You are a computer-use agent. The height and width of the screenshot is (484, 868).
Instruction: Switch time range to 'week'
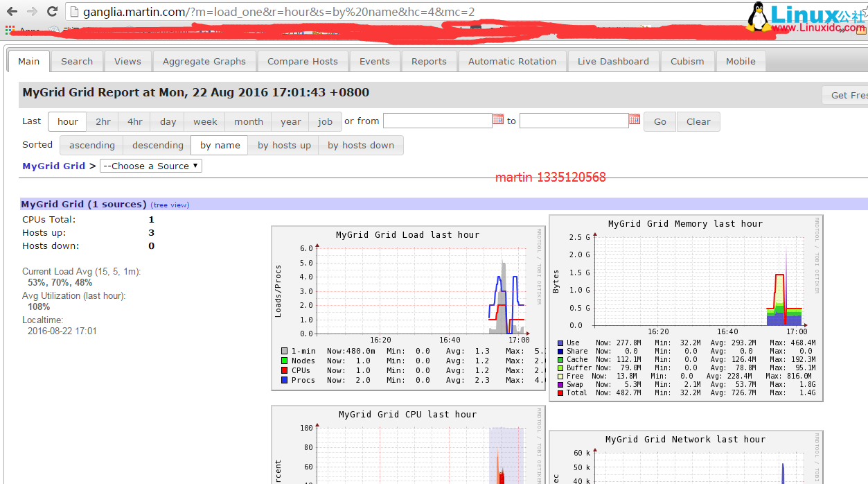pyautogui.click(x=205, y=122)
